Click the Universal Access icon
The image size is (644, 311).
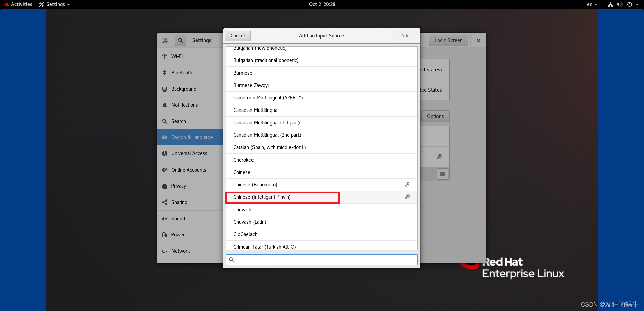[x=164, y=153]
